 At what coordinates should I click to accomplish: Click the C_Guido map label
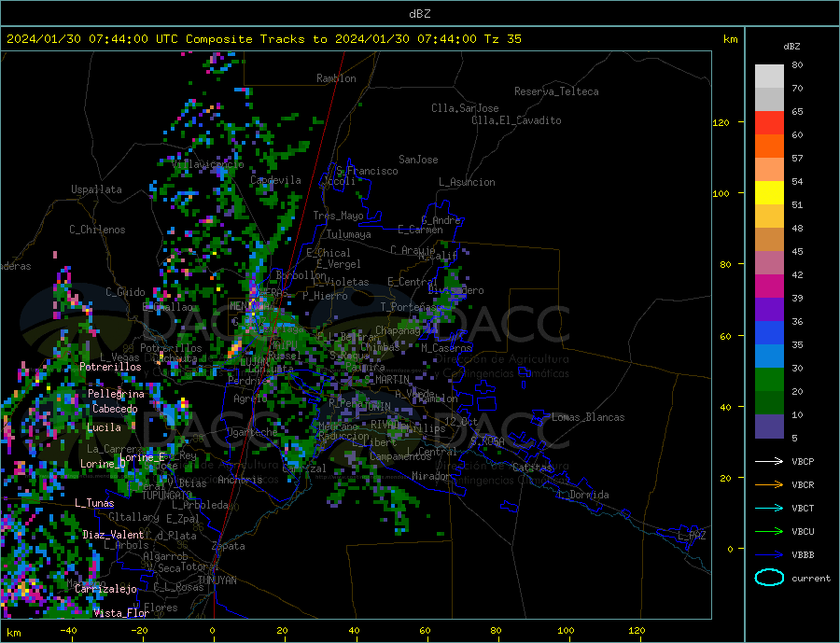coord(125,292)
